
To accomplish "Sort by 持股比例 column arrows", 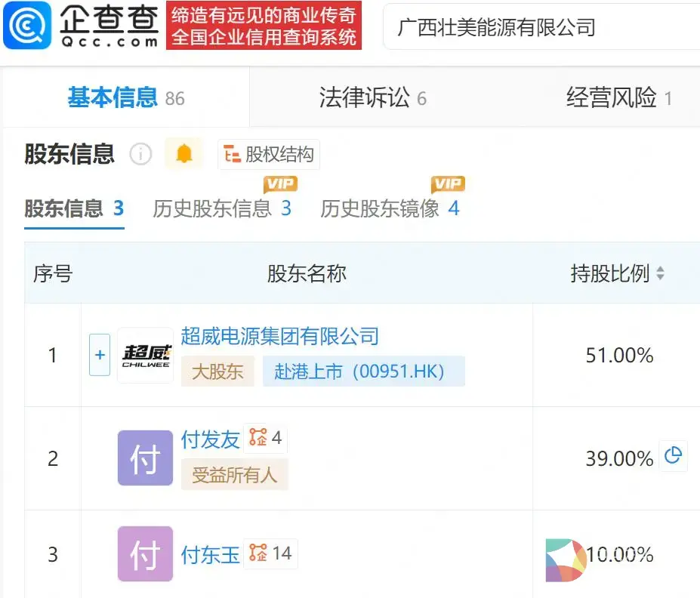I will (660, 273).
